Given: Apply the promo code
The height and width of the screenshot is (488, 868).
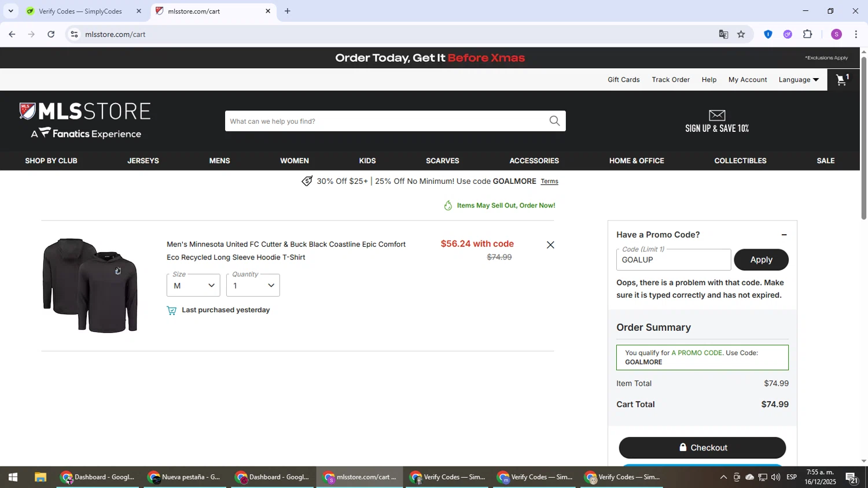Looking at the screenshot, I should [761, 260].
